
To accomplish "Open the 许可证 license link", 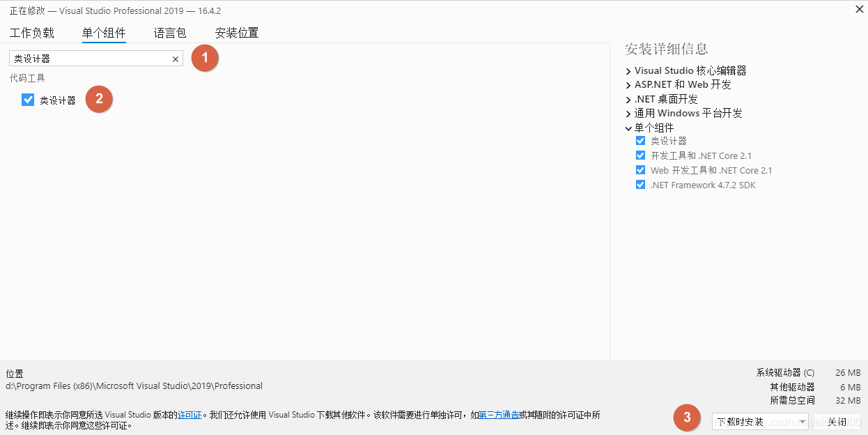I will [x=189, y=415].
